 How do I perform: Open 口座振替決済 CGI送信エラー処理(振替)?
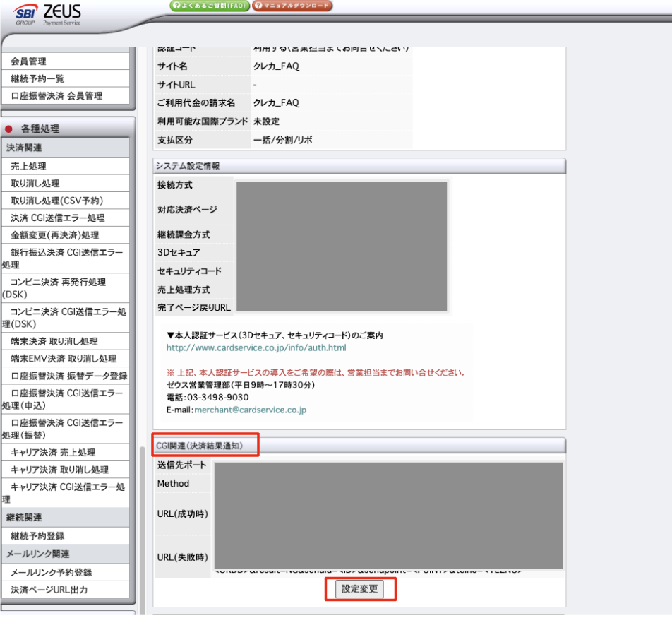(66, 429)
